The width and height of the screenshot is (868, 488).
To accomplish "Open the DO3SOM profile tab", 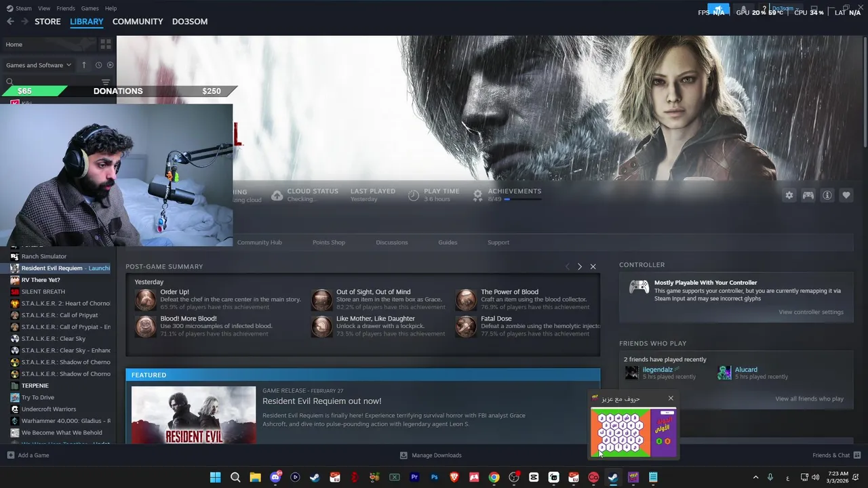I will tap(190, 22).
